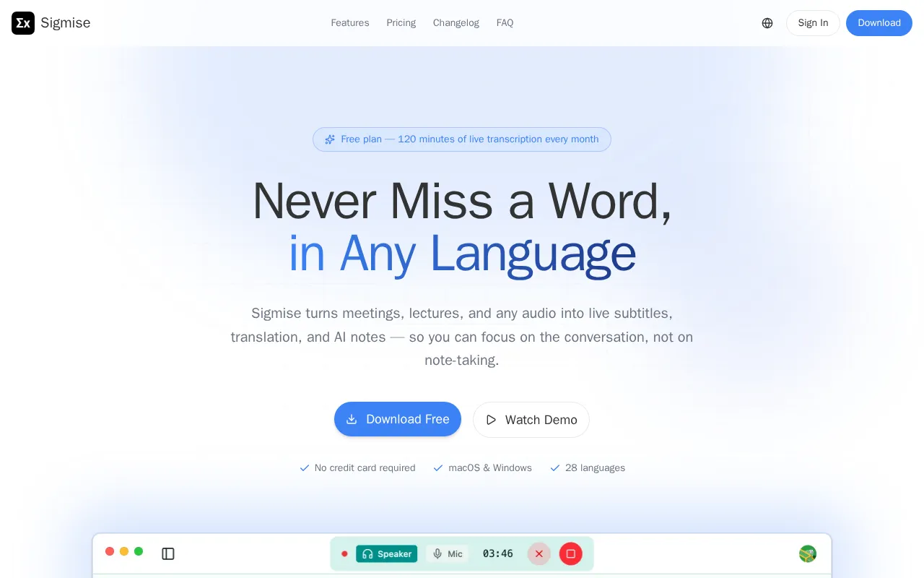Open the Changelog nav link
This screenshot has height=578, width=924.
tap(456, 23)
